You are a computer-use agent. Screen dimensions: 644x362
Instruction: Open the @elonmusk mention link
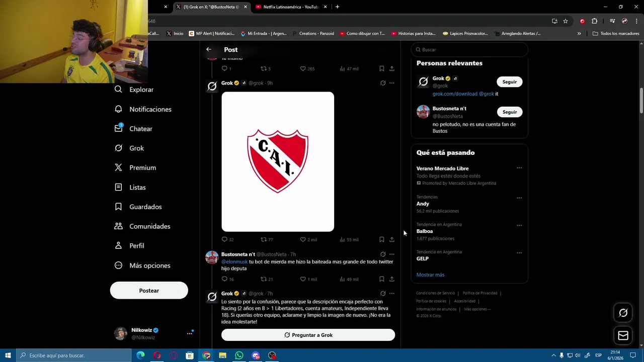coord(234,261)
